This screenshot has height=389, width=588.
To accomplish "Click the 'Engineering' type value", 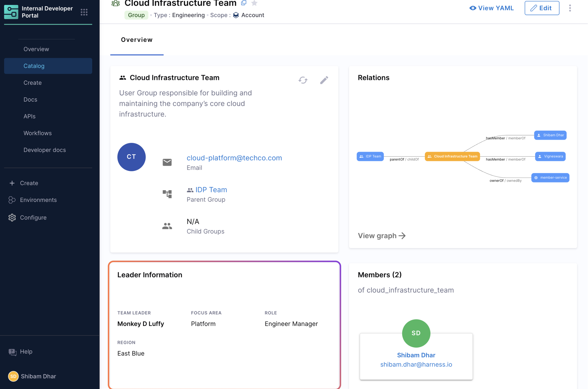I will (x=188, y=15).
